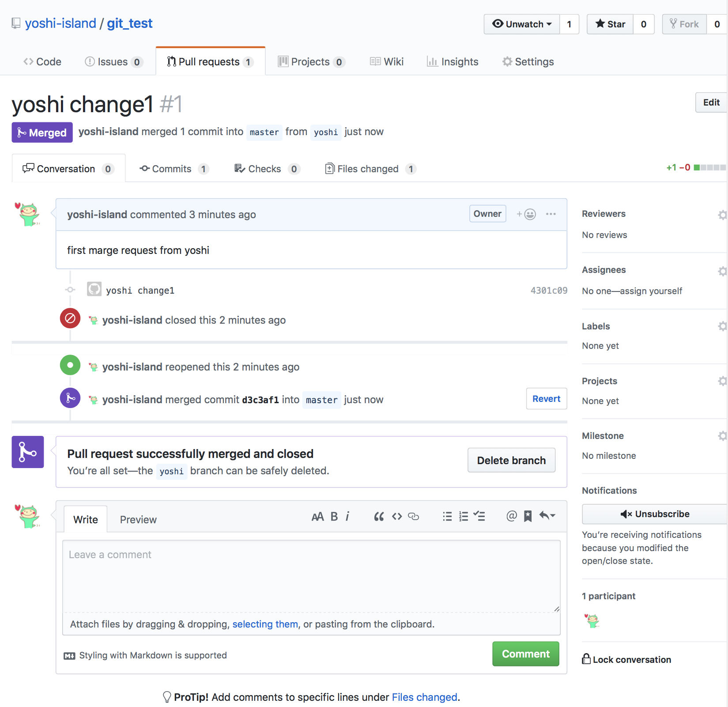Click the Fork button
Screen dimensions: 728x707
684,24
